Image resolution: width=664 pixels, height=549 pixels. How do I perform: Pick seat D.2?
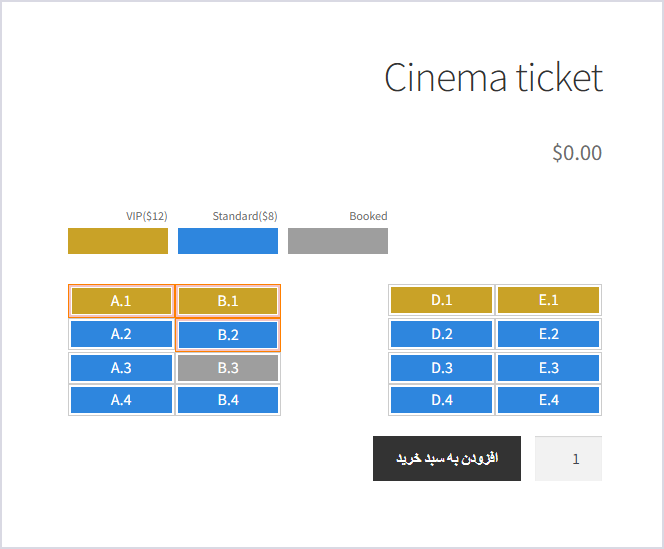click(x=441, y=334)
